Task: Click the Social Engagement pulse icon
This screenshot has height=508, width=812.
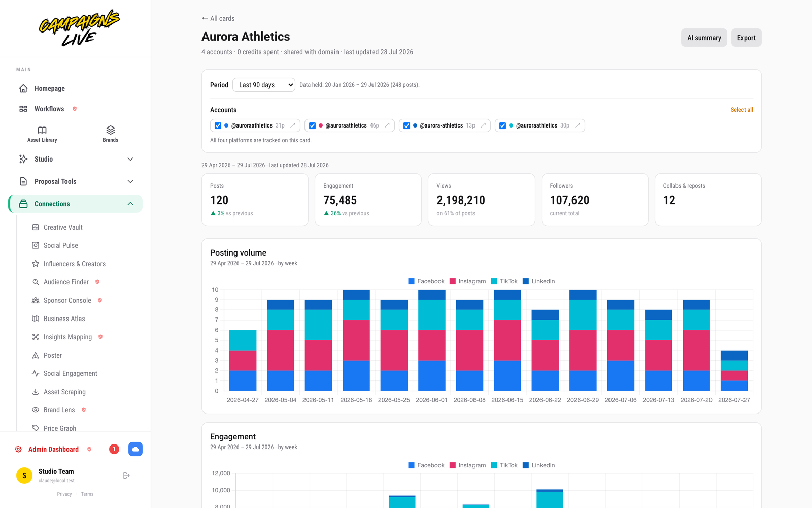Action: 36,373
